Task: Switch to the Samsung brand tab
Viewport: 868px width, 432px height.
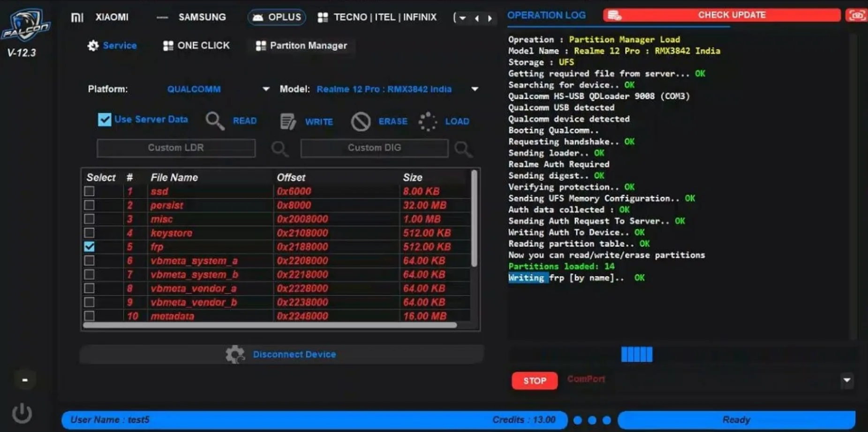Action: point(191,17)
